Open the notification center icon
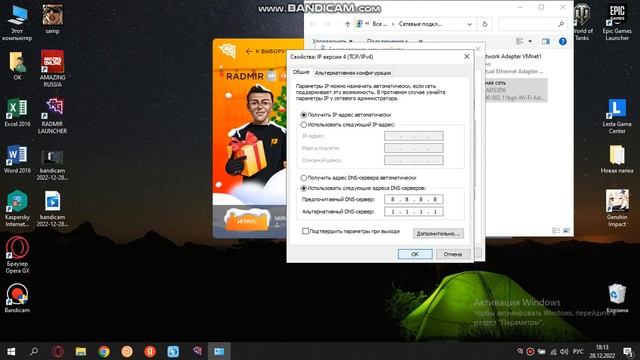The width and height of the screenshot is (640, 360). click(x=628, y=351)
